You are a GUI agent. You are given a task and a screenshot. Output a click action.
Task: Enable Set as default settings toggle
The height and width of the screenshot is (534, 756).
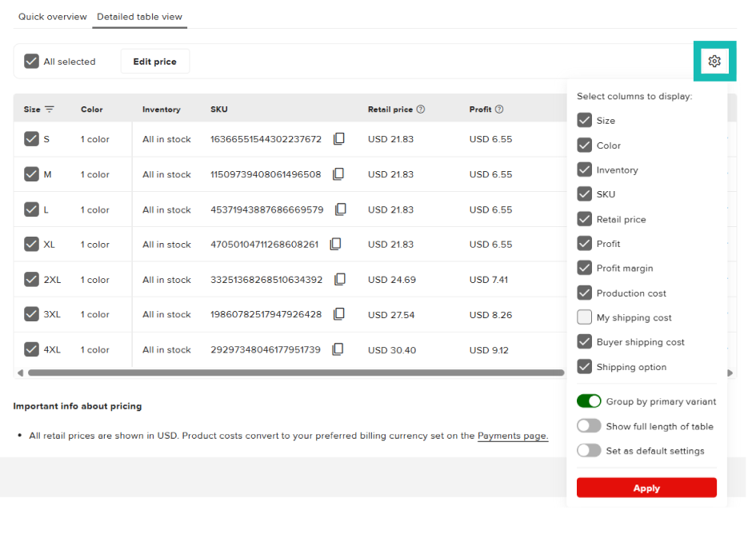point(589,451)
